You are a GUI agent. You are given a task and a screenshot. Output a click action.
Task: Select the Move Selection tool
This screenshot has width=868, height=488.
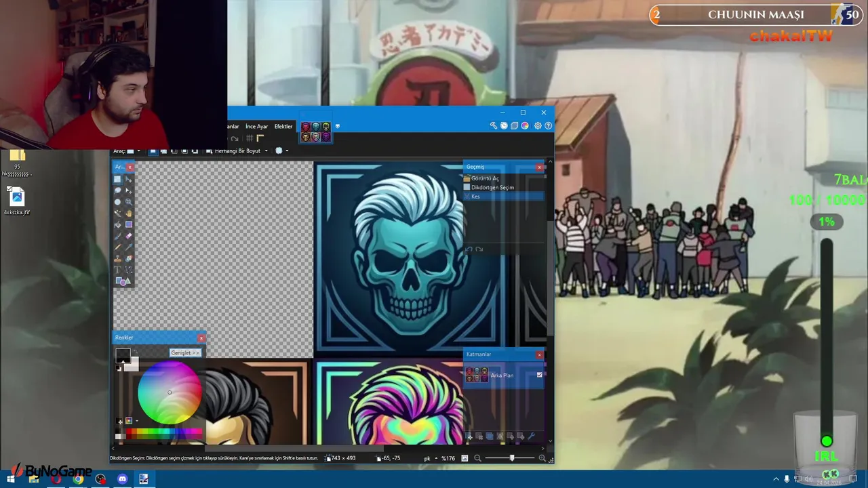129,190
